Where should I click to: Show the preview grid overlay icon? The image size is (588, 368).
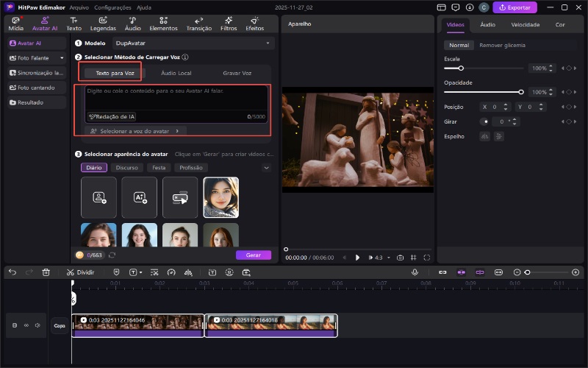tap(413, 258)
